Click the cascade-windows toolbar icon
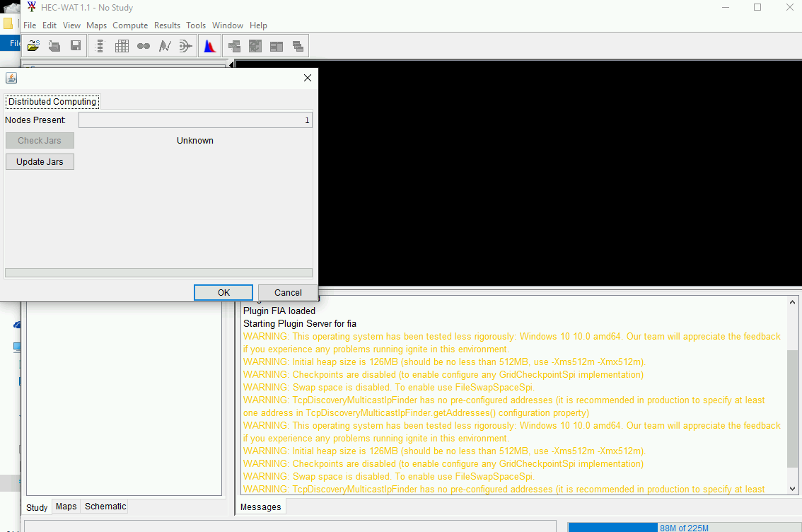This screenshot has height=532, width=802. tap(297, 45)
